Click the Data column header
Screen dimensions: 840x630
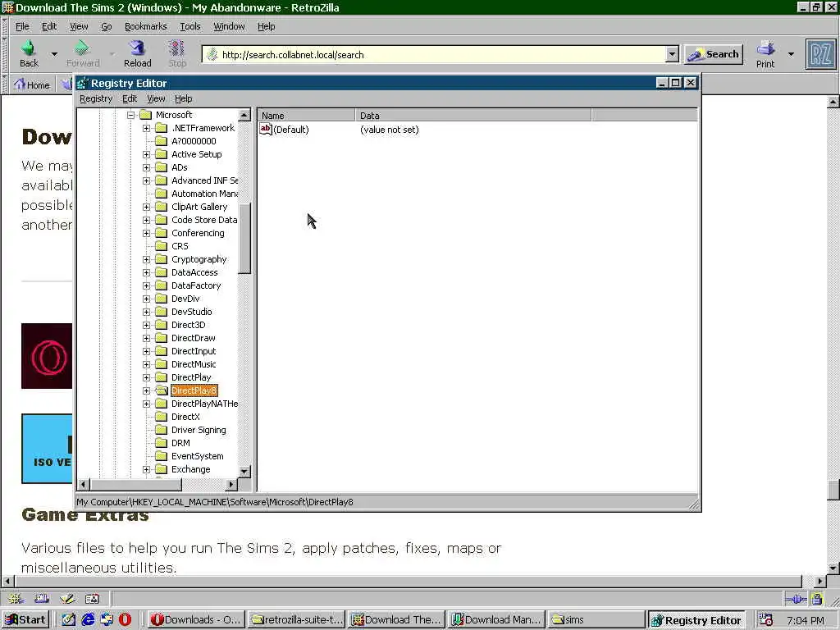pyautogui.click(x=473, y=115)
